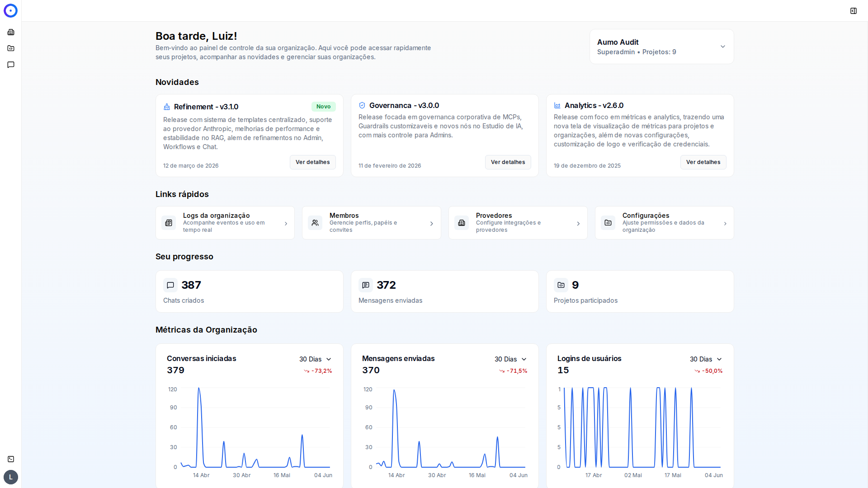The image size is (868, 488).
Task: Click the 387 Chats criados value
Action: [x=191, y=285]
